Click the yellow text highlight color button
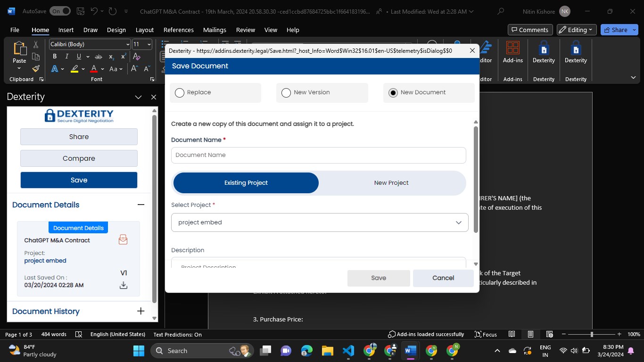 point(74,69)
